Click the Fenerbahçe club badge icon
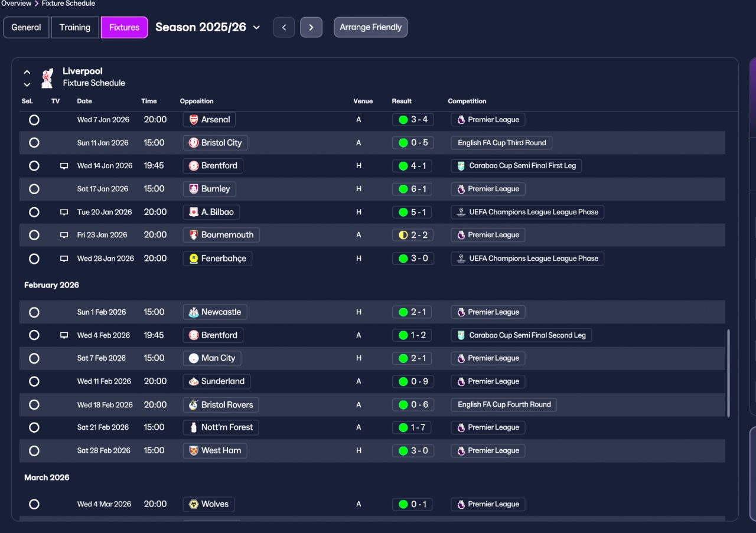 tap(194, 259)
